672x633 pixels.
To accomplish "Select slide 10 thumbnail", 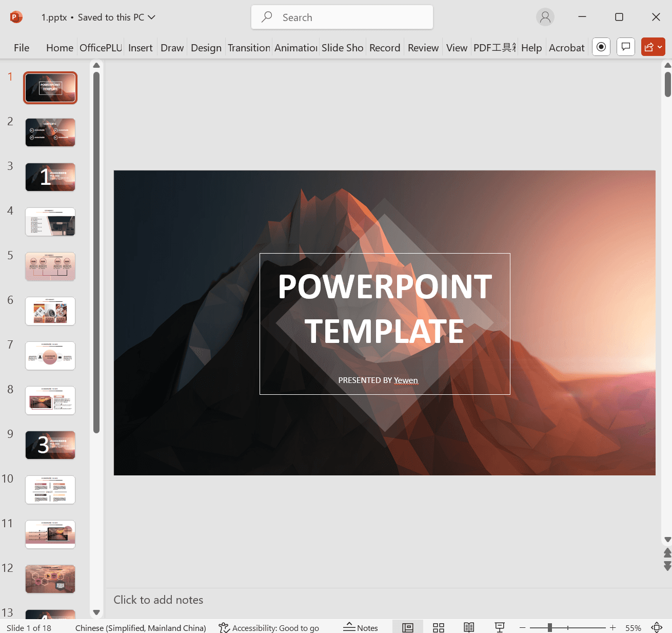I will [50, 490].
